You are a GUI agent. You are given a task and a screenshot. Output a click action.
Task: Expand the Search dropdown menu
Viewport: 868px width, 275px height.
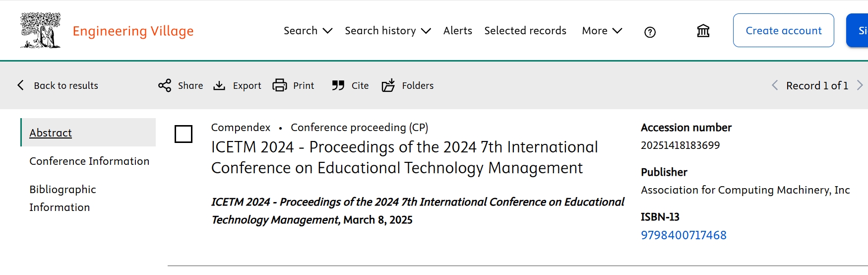tap(308, 31)
